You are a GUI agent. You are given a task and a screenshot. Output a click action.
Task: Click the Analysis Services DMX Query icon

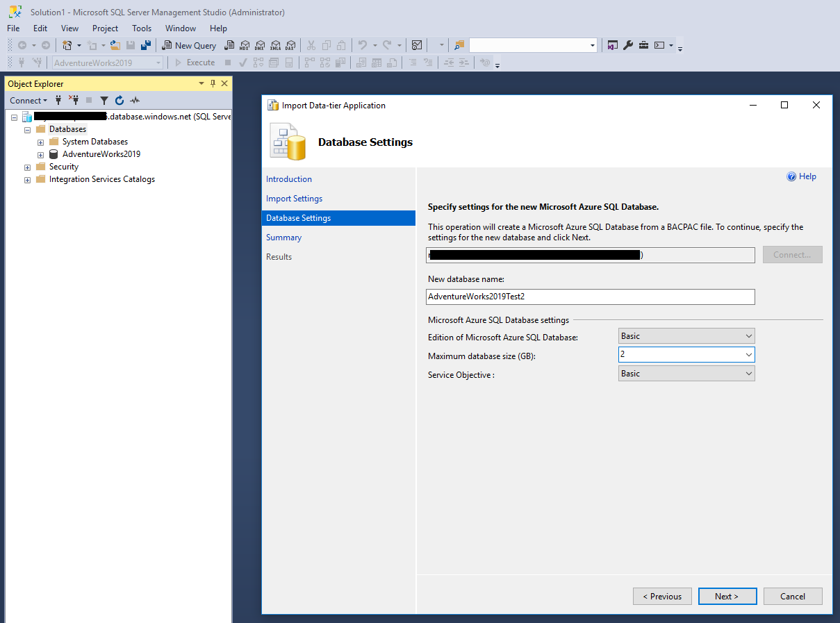tap(260, 45)
